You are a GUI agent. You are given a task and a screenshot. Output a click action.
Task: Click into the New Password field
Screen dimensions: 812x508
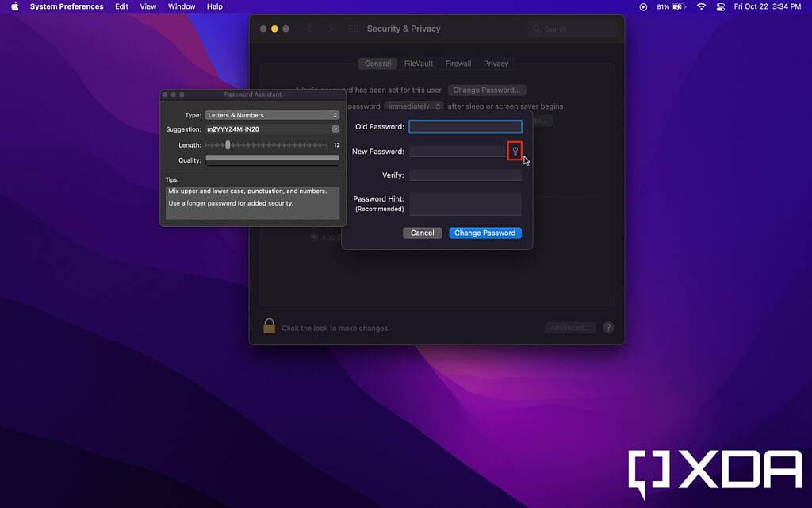coord(457,152)
